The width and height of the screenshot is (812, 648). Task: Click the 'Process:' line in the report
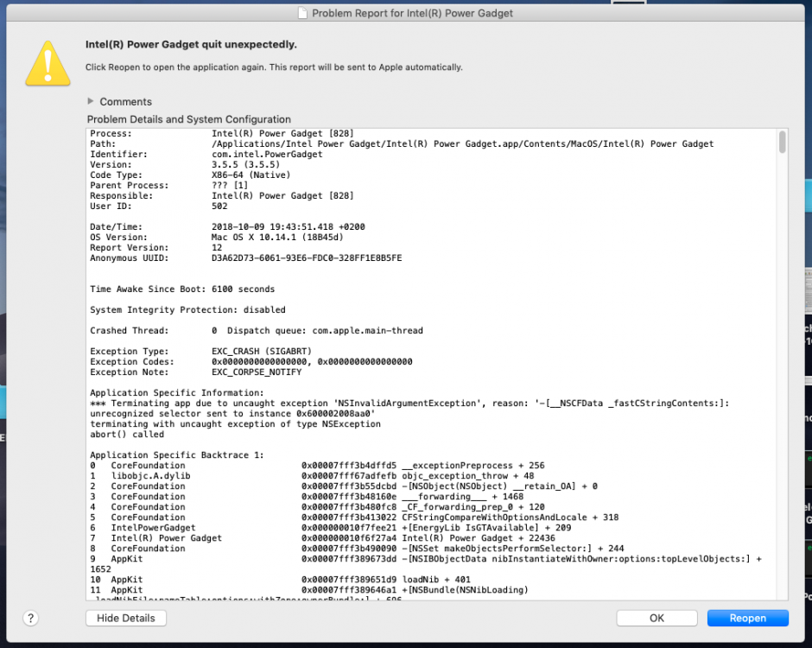tap(222, 134)
